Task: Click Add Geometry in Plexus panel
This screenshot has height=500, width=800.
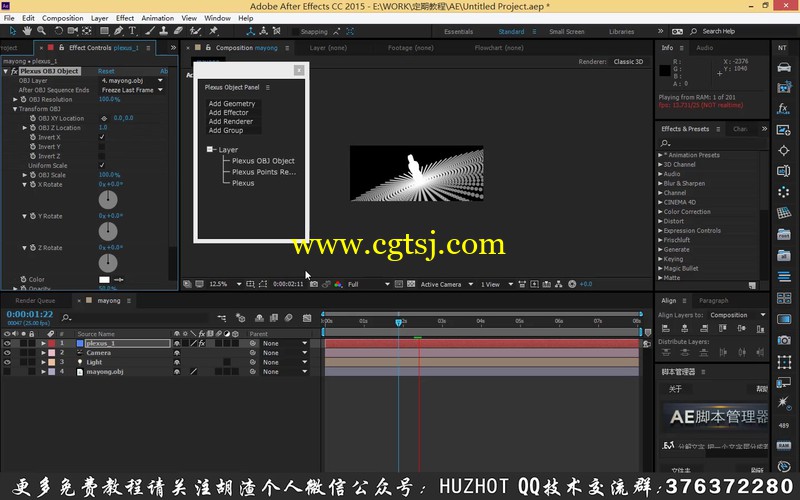Action: point(232,104)
